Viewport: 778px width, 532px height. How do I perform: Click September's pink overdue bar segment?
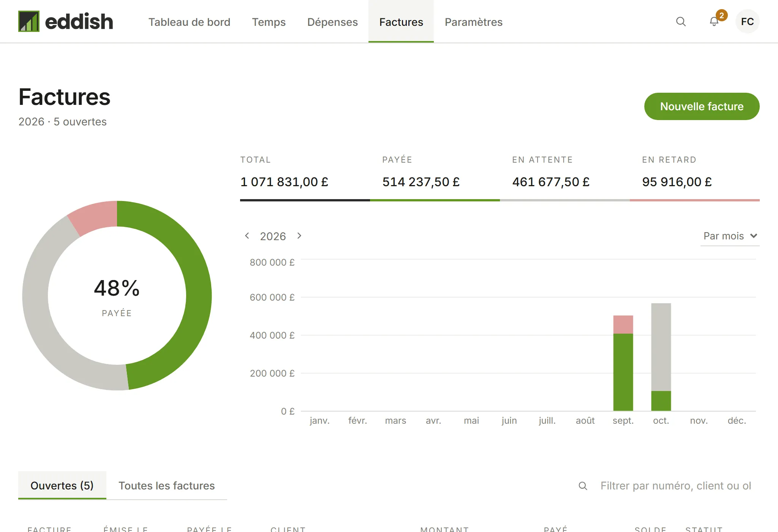(x=623, y=325)
